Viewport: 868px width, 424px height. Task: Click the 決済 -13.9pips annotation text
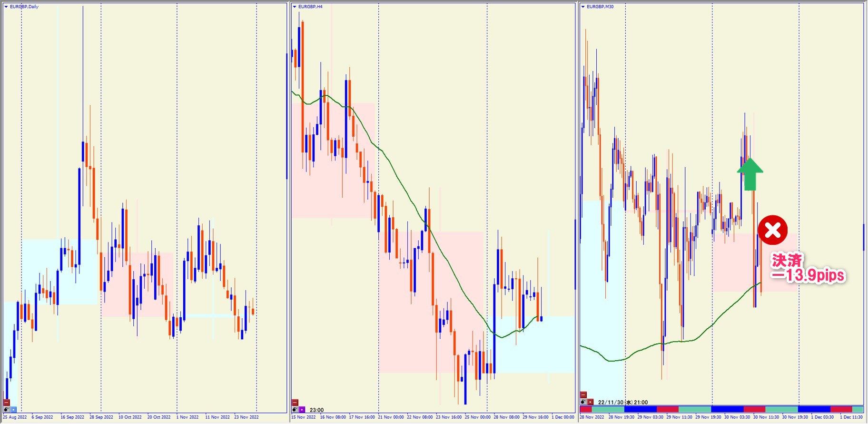point(807,269)
